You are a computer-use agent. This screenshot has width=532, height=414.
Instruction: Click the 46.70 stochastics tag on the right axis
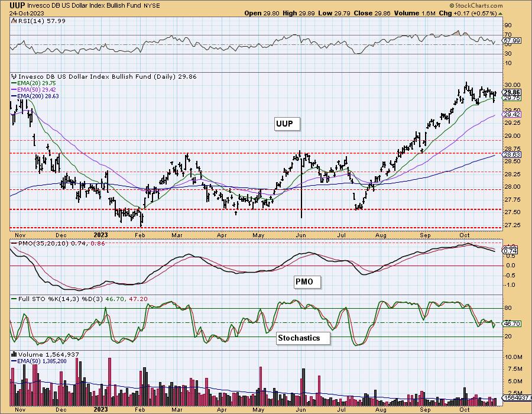[x=512, y=324]
